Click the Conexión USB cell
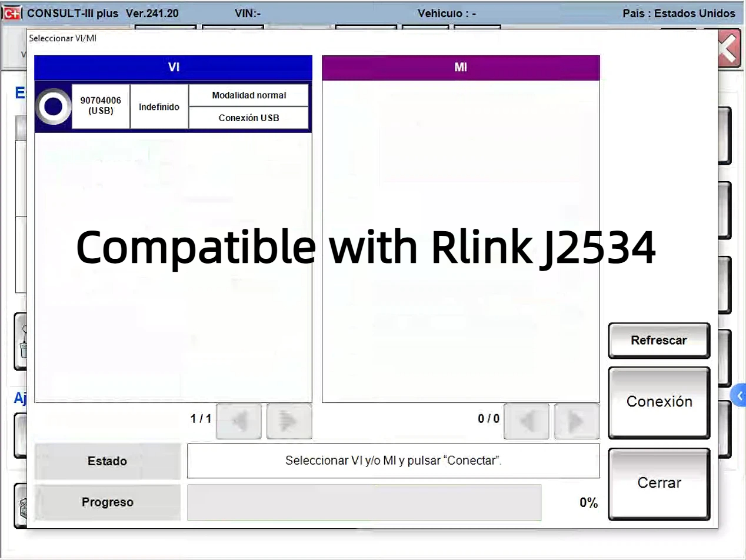This screenshot has width=746, height=560. tap(249, 118)
